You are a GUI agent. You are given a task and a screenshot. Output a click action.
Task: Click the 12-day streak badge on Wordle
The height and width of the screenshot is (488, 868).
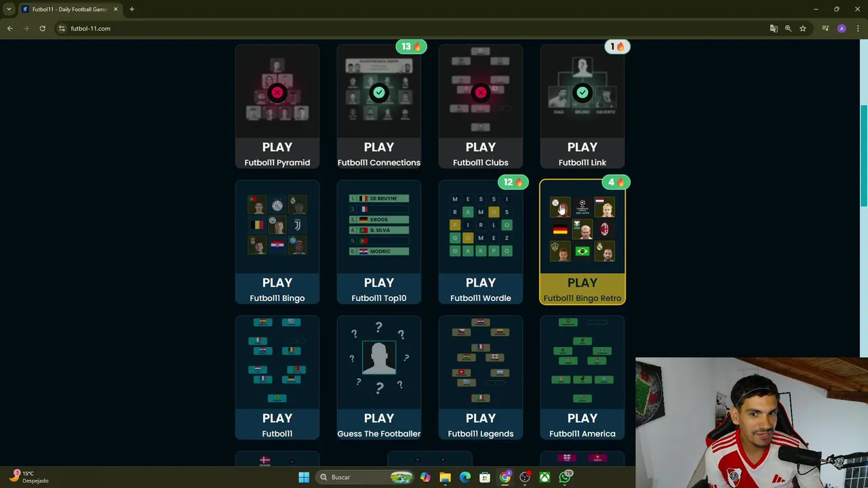(513, 182)
